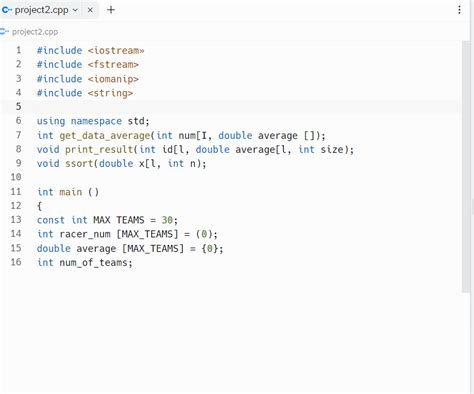
Task: Click on 'num_of_teams;' on line 16
Action: (x=96, y=263)
